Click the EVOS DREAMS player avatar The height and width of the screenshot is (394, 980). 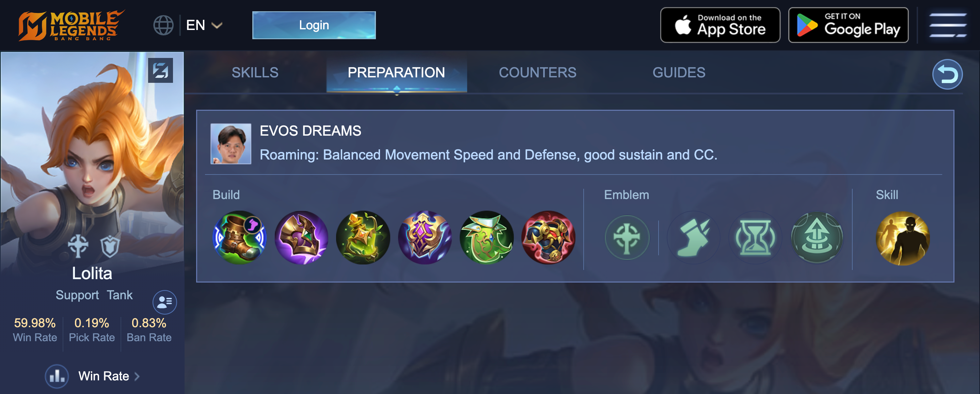click(x=231, y=143)
